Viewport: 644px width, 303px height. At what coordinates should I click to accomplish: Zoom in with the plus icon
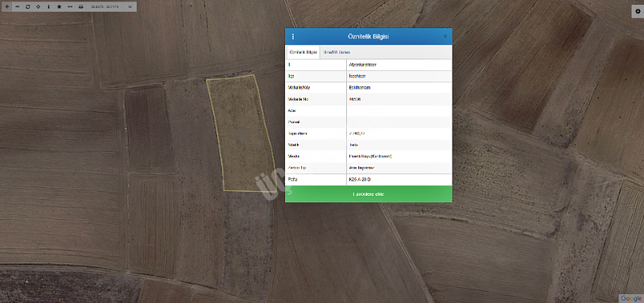[6, 6]
